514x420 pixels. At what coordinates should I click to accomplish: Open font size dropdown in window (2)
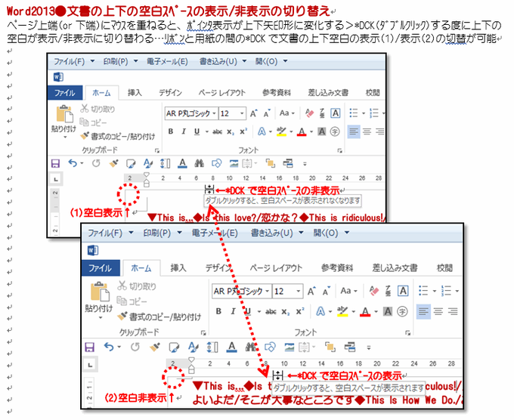(x=299, y=291)
